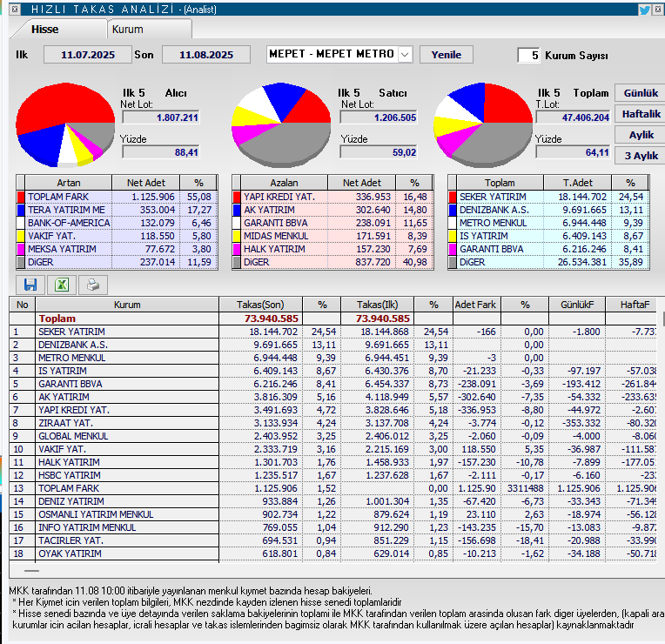Image resolution: width=665 pixels, height=644 pixels.
Task: Select the DENIZ YATIRIM row
Action: [332, 501]
